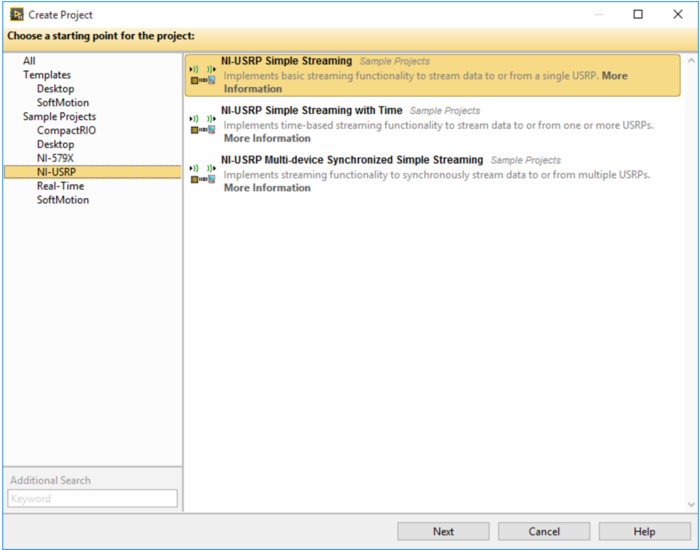
Task: Select NI-579X in the tree
Action: point(56,158)
